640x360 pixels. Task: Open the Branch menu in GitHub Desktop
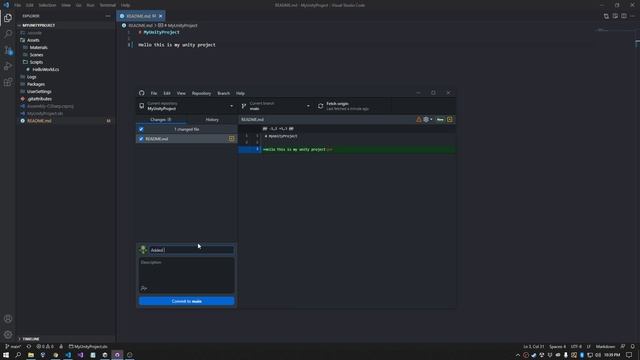223,93
